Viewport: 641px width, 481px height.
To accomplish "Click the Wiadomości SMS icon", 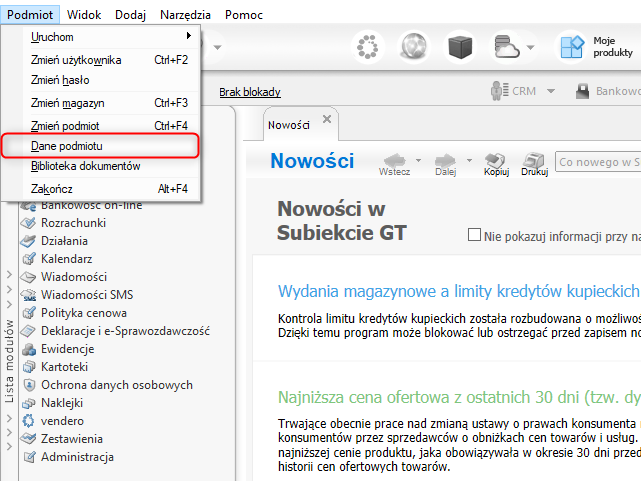I will pos(29,295).
